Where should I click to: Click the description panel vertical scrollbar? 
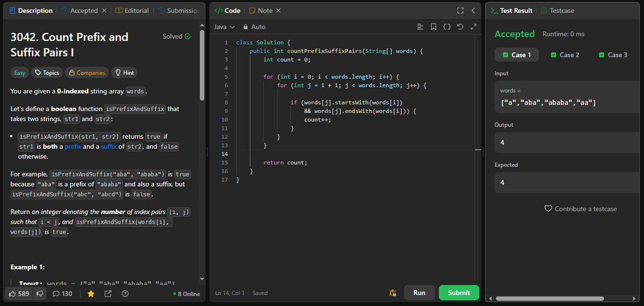pyautogui.click(x=201, y=65)
